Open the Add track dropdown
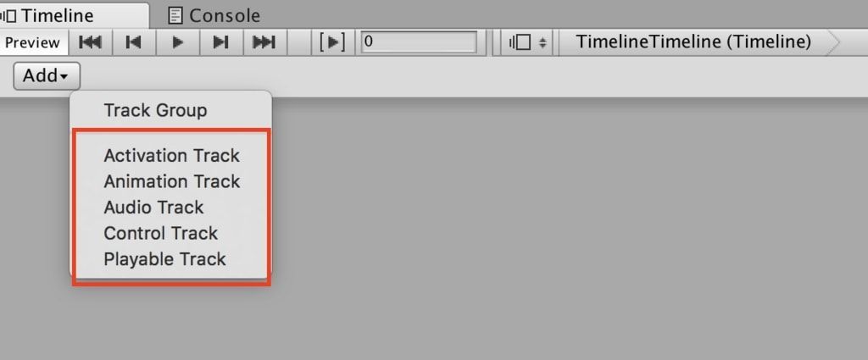868x360 pixels. tap(47, 75)
